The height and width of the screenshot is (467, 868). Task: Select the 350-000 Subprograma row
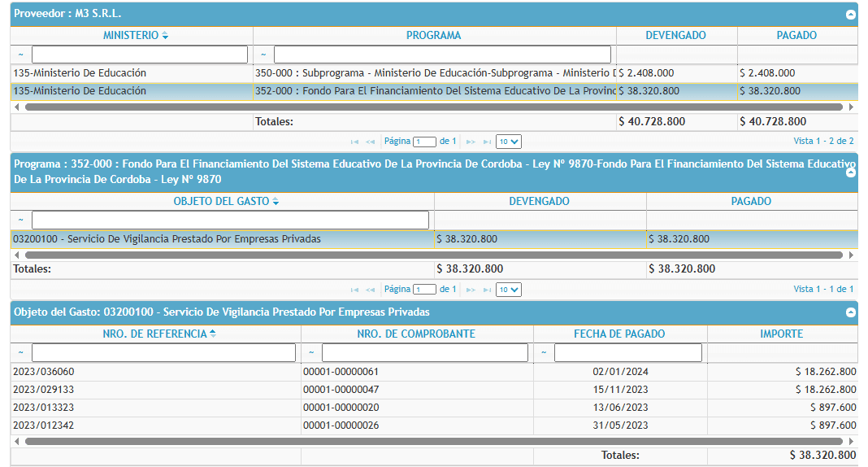coord(433,73)
